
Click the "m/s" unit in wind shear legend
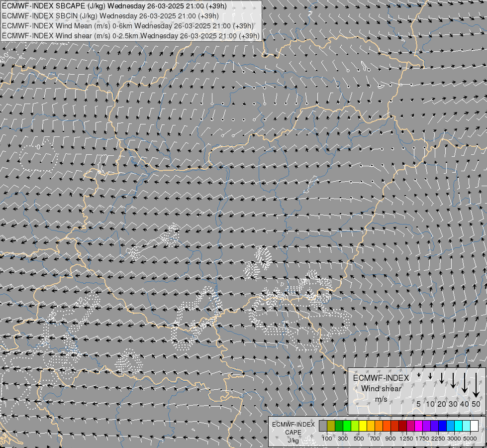coord(381,399)
